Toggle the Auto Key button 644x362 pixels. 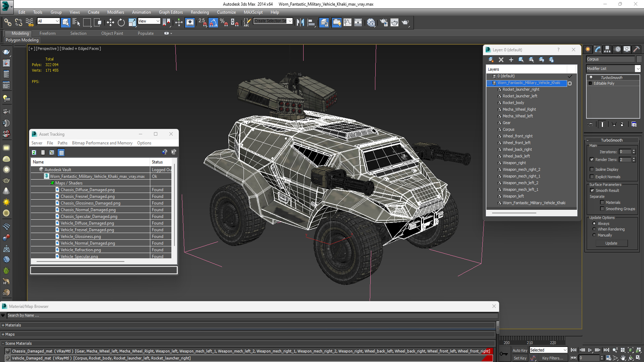(520, 350)
